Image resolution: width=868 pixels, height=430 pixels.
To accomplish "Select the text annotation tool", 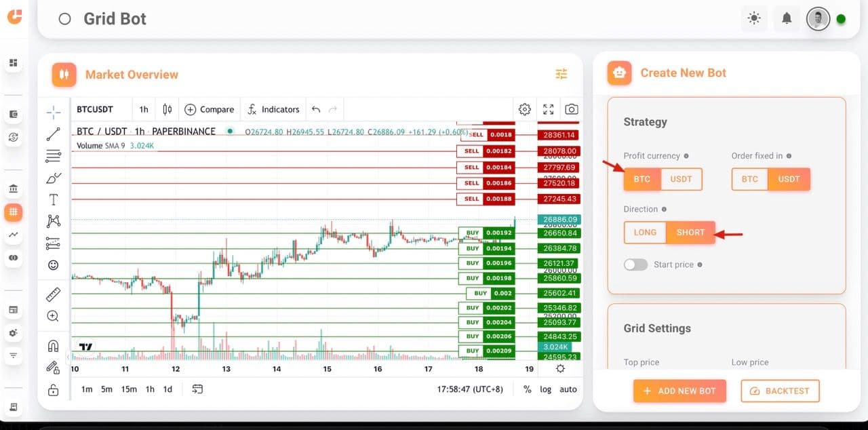I will (53, 199).
